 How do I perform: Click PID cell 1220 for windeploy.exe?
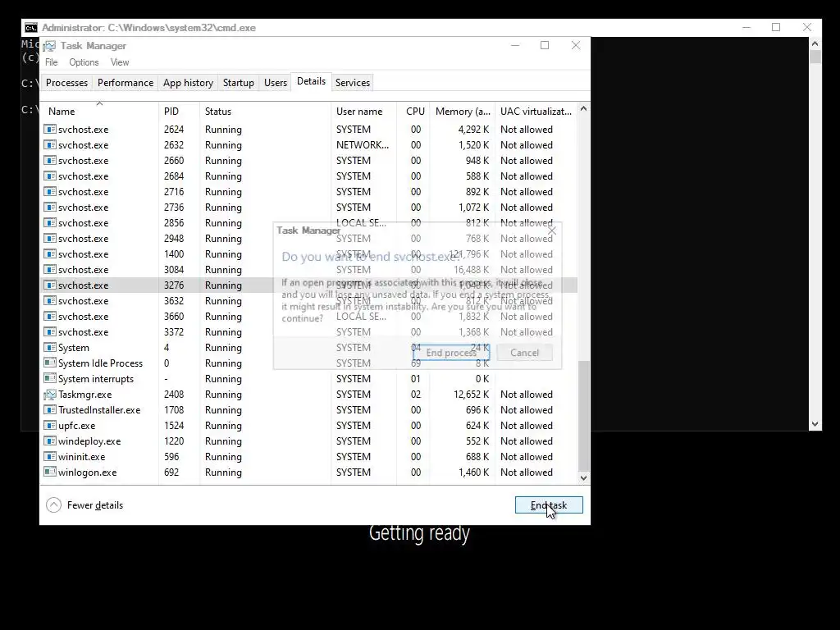174,441
